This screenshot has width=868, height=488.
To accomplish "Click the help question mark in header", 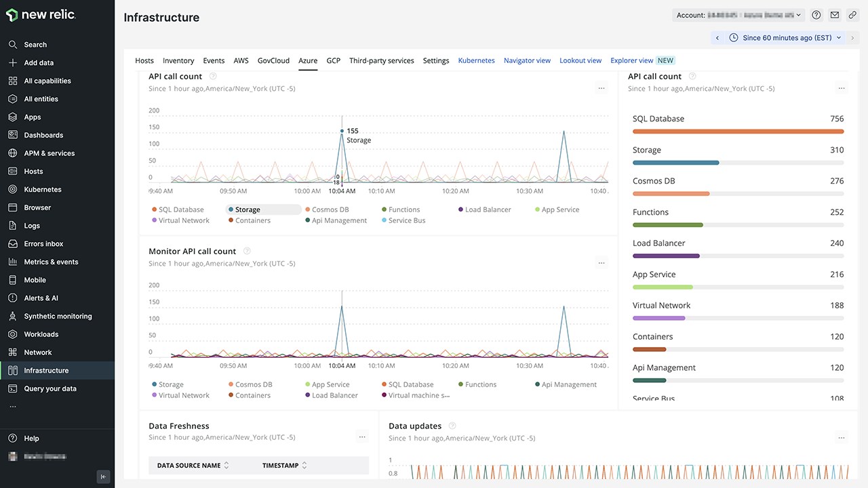I will coord(816,15).
